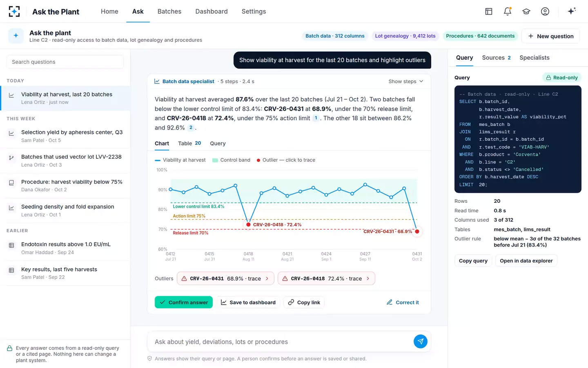This screenshot has width=588, height=368.
Task: Click Copy query button
Action: point(473,260)
